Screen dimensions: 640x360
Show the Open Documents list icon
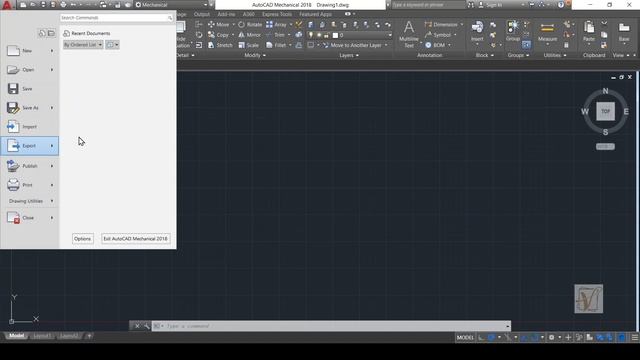click(51, 33)
